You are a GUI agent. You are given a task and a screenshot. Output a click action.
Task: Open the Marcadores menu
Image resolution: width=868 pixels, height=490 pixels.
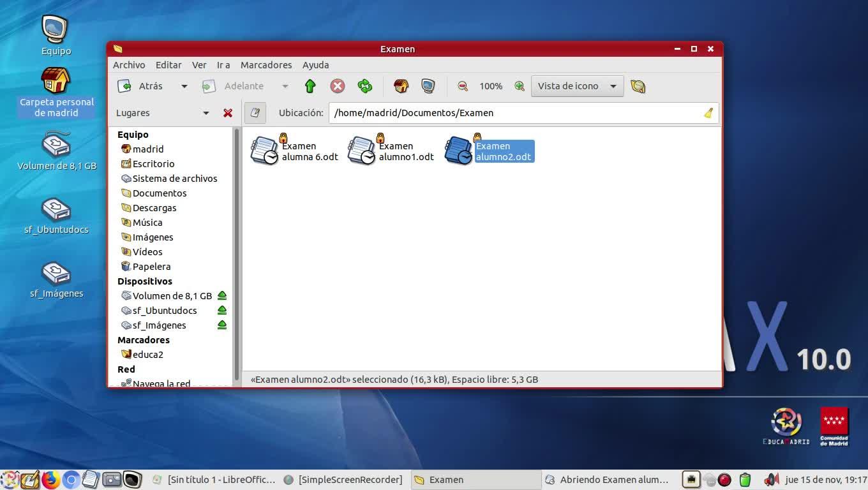[x=266, y=65]
